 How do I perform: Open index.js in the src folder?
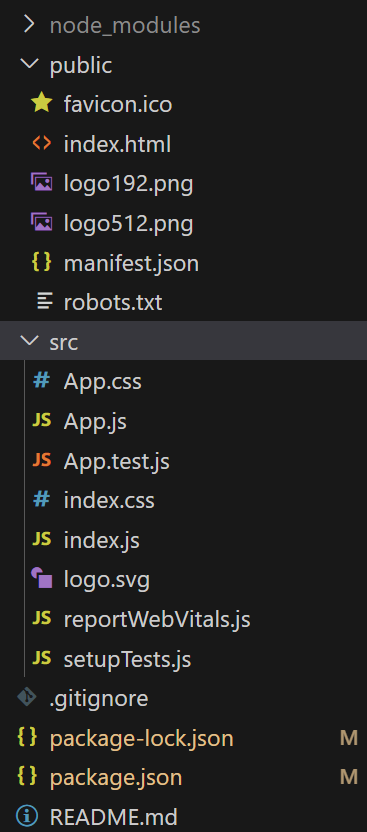184,540
